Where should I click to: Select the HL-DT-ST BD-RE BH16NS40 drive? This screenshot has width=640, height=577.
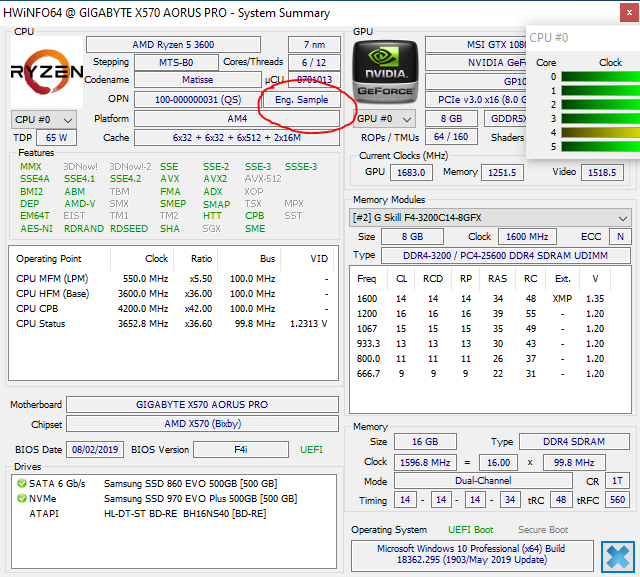tap(184, 514)
